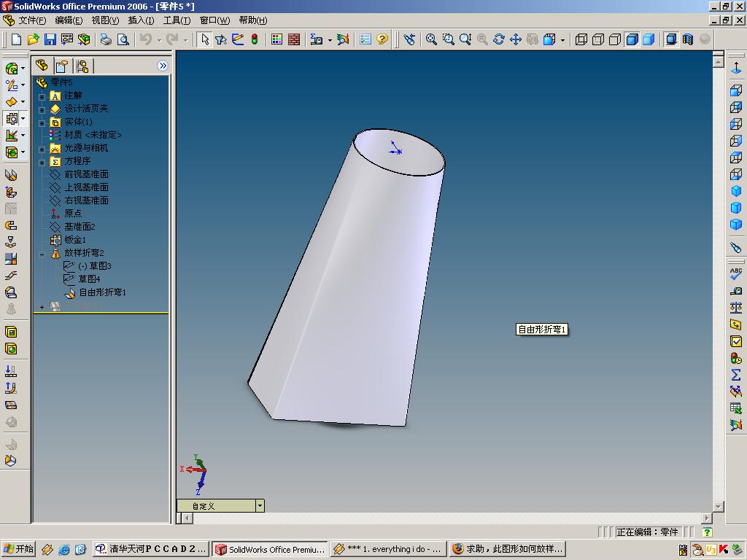Choose the Pan view tool
Image resolution: width=747 pixels, height=560 pixels.
click(516, 39)
